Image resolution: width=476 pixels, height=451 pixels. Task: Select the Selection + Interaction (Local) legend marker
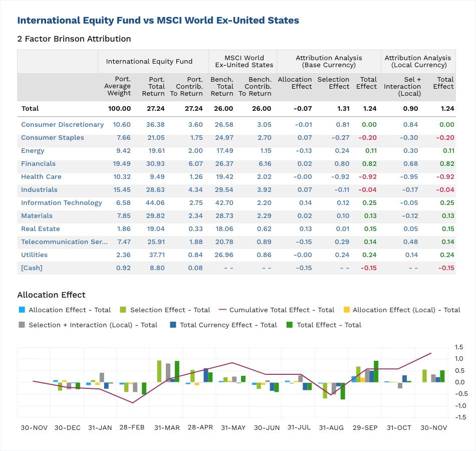point(21,325)
